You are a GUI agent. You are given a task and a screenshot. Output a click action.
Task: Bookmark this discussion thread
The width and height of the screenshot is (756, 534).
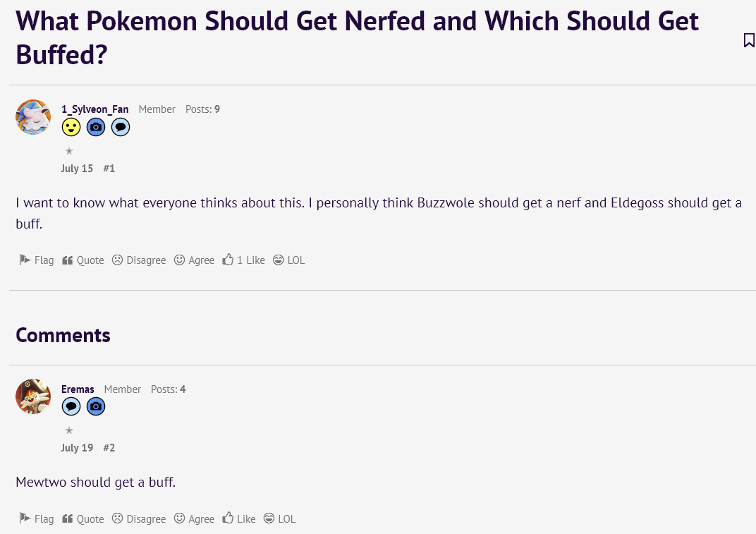pos(749,40)
